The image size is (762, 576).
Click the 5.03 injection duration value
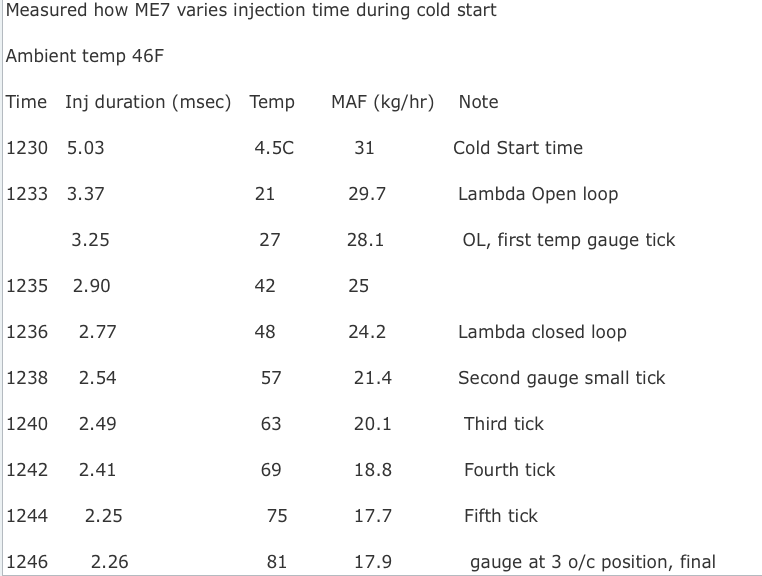(85, 148)
